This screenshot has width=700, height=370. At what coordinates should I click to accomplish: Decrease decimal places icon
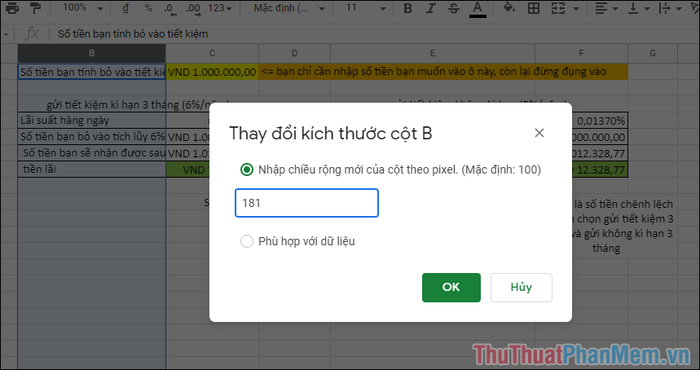[171, 8]
